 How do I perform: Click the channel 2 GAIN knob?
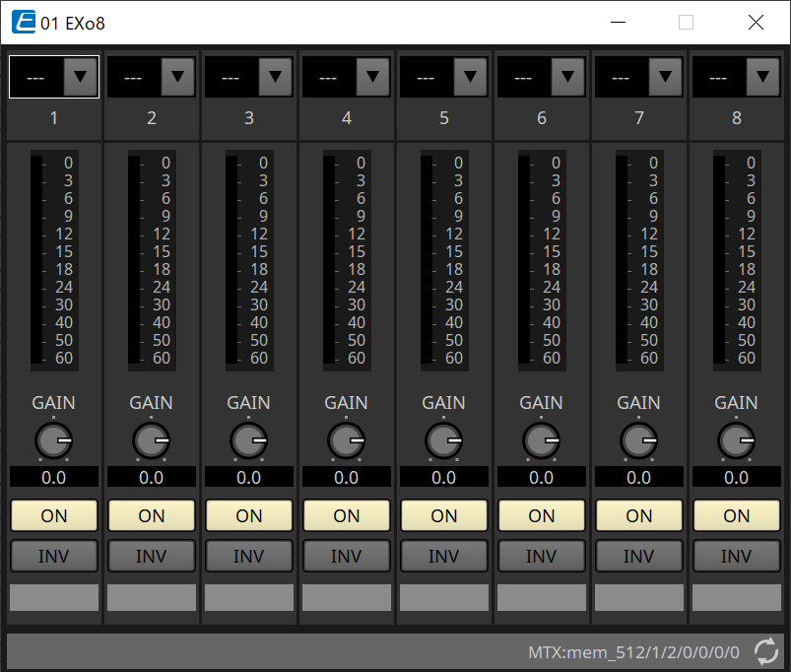click(152, 440)
